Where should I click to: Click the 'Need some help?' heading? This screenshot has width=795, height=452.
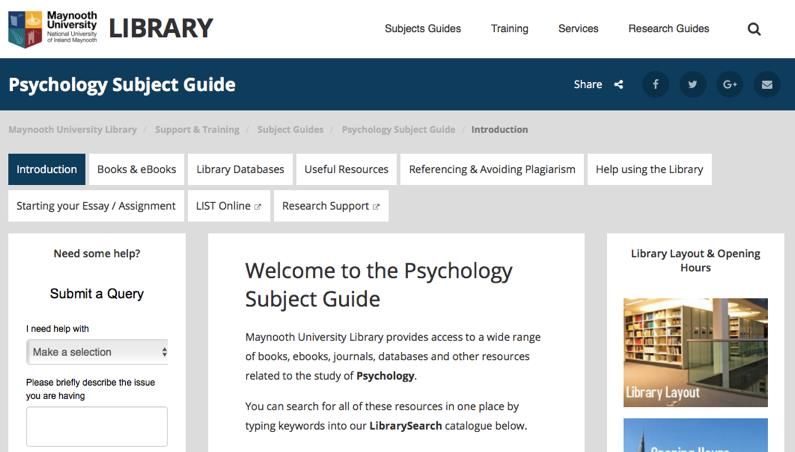[97, 254]
